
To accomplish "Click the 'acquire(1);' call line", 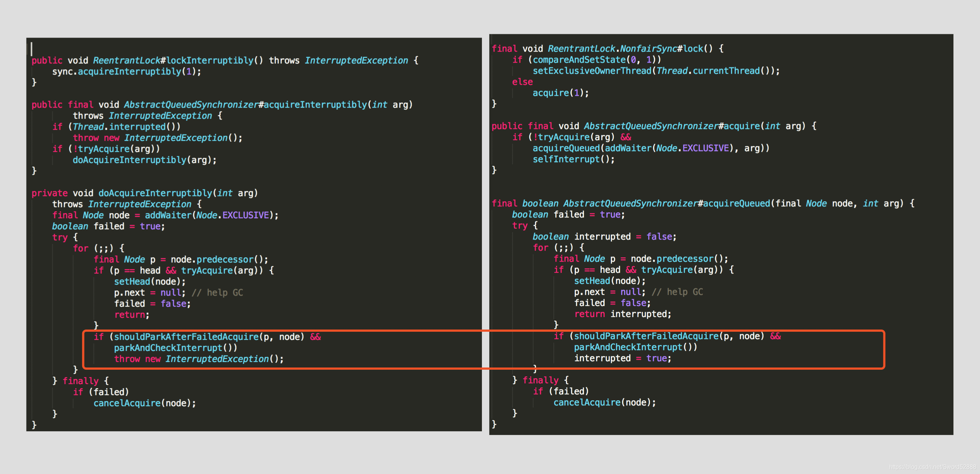I will [x=560, y=93].
